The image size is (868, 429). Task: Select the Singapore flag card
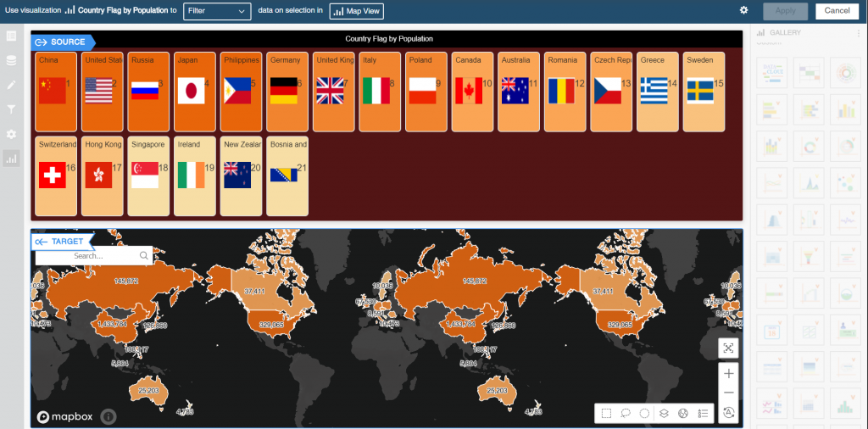[148, 176]
